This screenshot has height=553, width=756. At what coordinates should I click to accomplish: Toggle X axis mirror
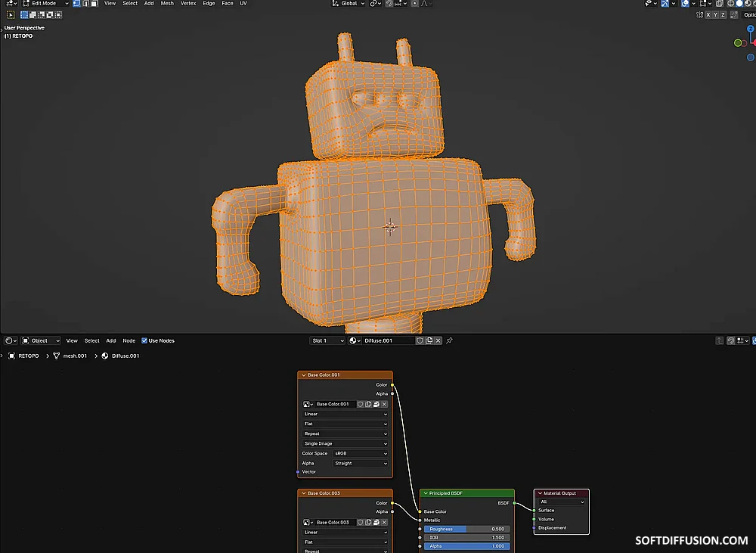point(708,15)
